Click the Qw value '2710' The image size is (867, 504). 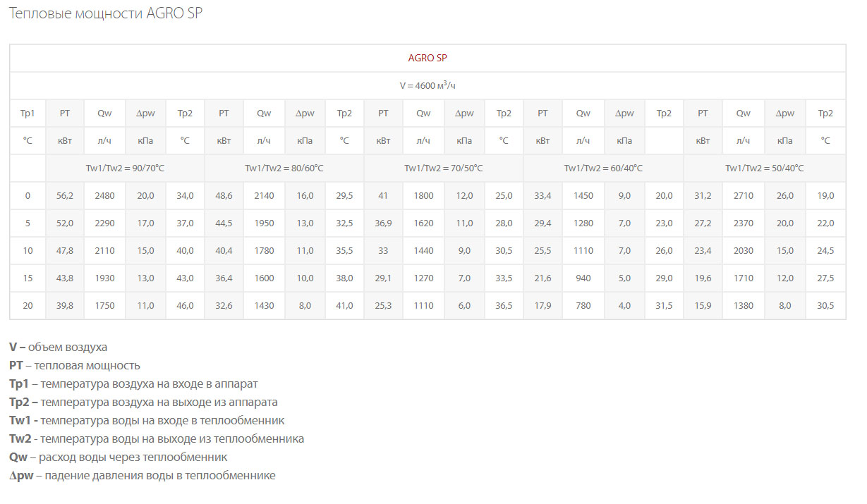point(744,195)
